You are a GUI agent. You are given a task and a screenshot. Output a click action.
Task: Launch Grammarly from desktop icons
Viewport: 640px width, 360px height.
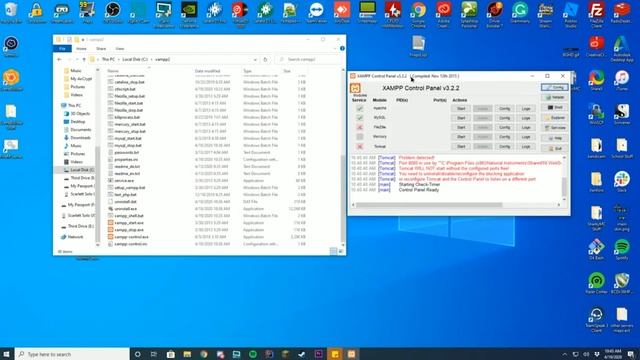(x=520, y=12)
